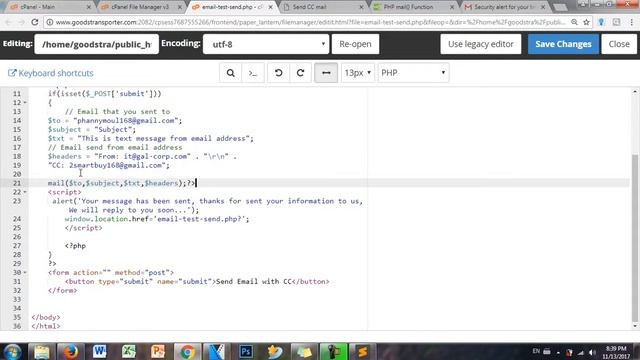Viewport: 640px width, 360px height.
Task: Click the editor vertical scrollbar thumb
Action: pyautogui.click(x=635, y=238)
